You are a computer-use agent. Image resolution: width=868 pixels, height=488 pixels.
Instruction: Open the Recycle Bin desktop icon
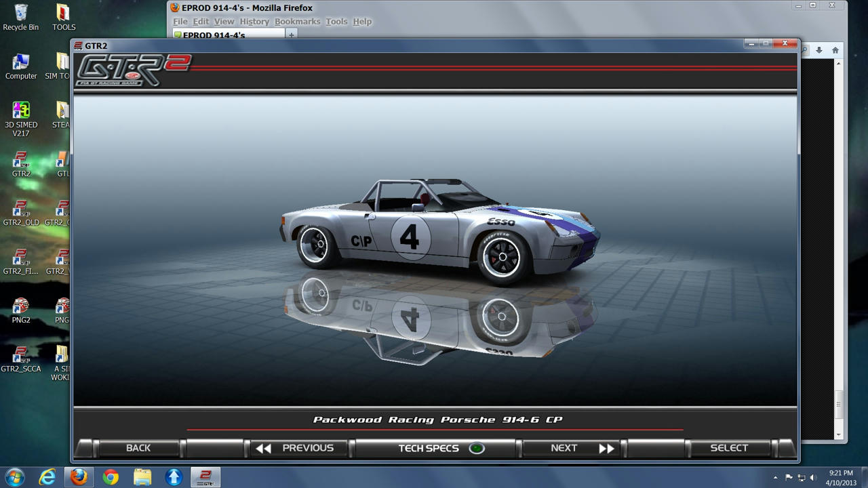click(21, 17)
